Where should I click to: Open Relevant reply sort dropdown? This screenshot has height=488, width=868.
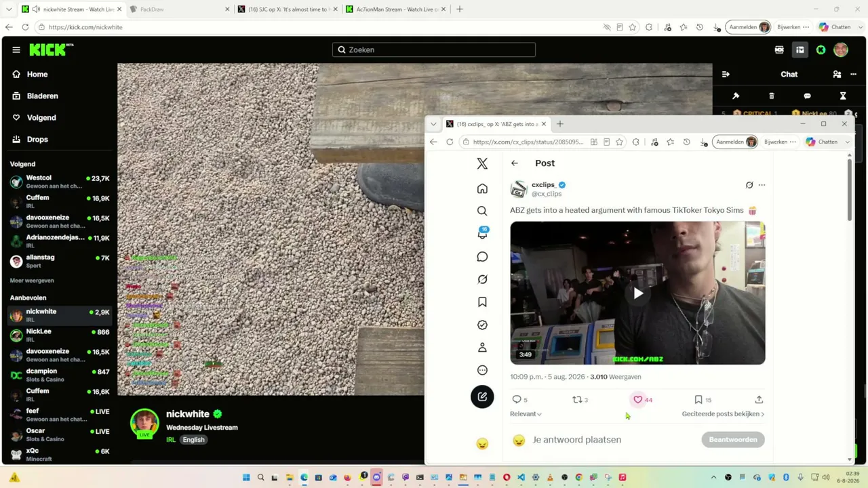coord(526,414)
